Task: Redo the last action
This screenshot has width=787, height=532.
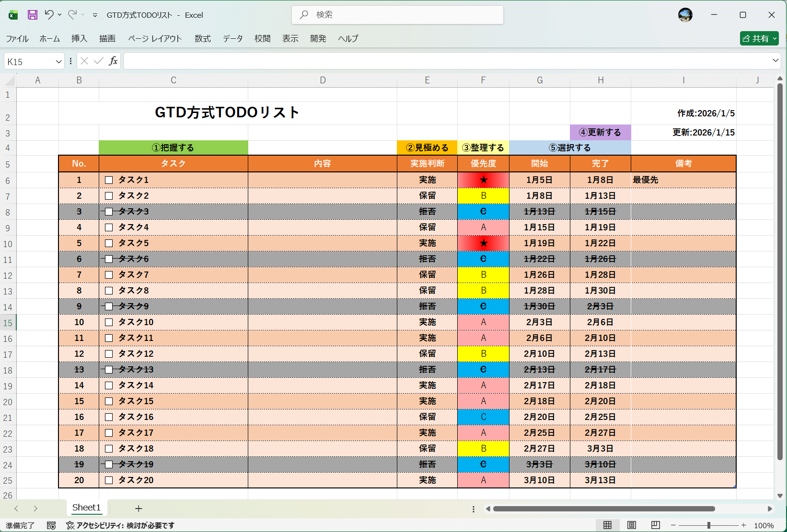Action: click(x=73, y=14)
